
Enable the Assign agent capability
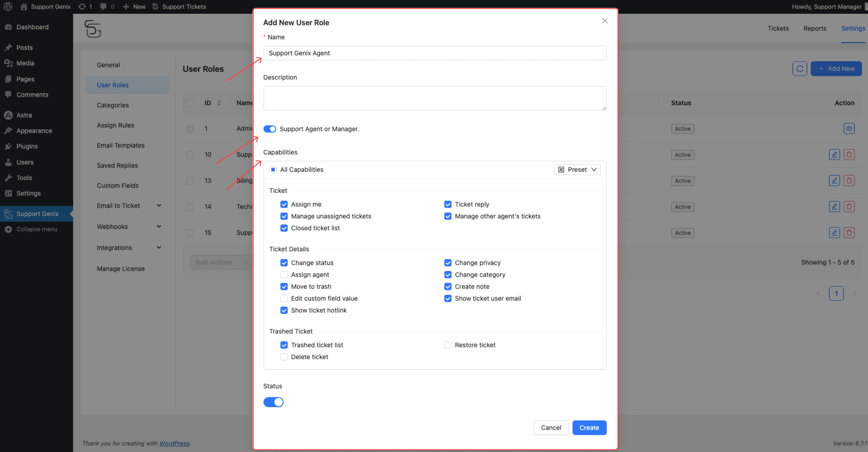pos(284,275)
